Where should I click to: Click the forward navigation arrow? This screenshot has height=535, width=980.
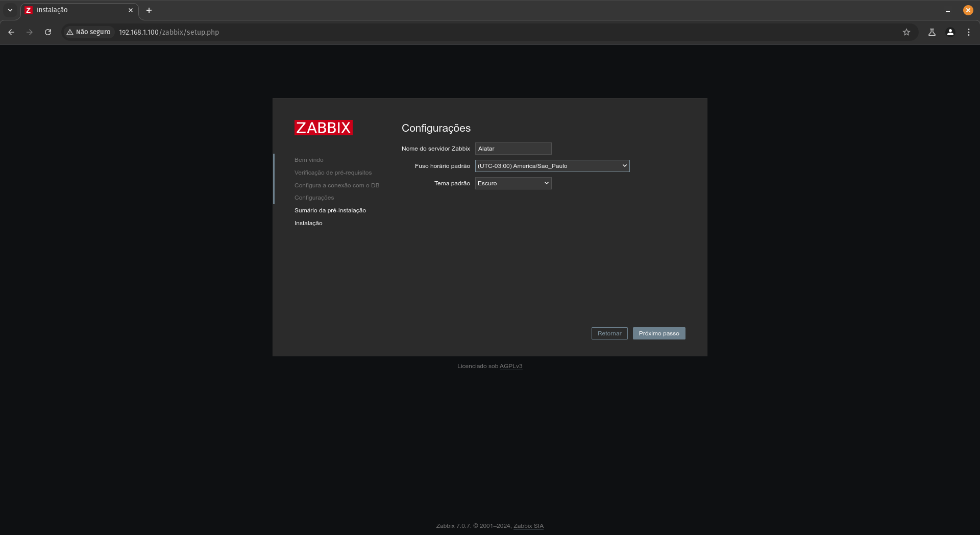(x=30, y=32)
